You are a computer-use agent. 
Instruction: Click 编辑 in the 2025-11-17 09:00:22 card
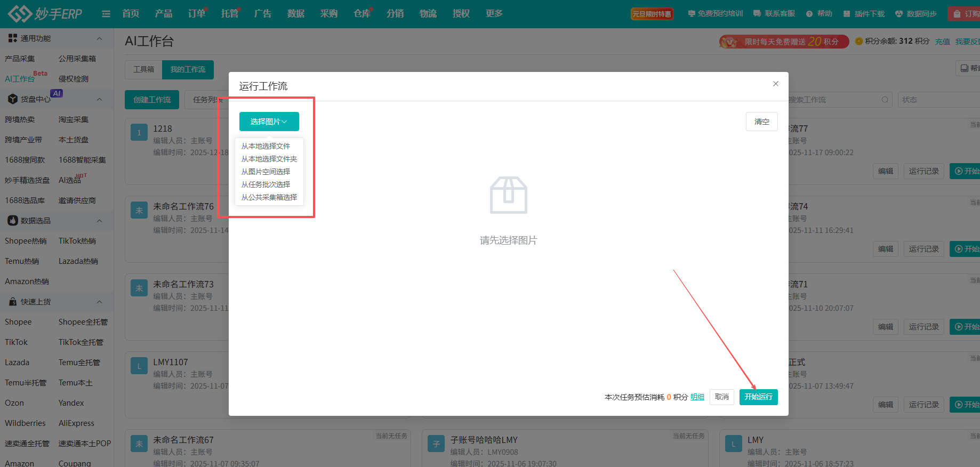(x=886, y=171)
